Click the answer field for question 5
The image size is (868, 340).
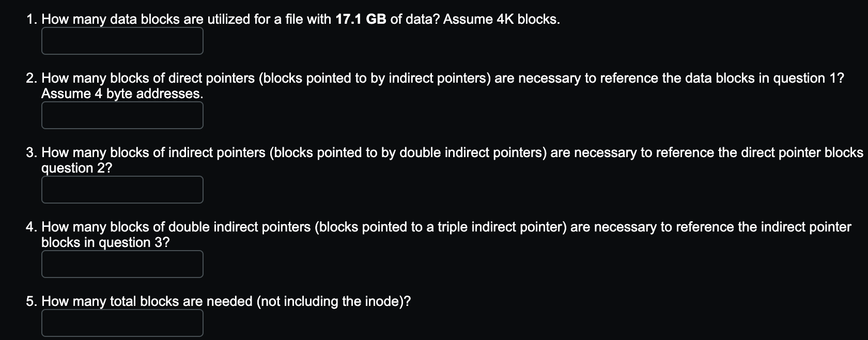(122, 322)
